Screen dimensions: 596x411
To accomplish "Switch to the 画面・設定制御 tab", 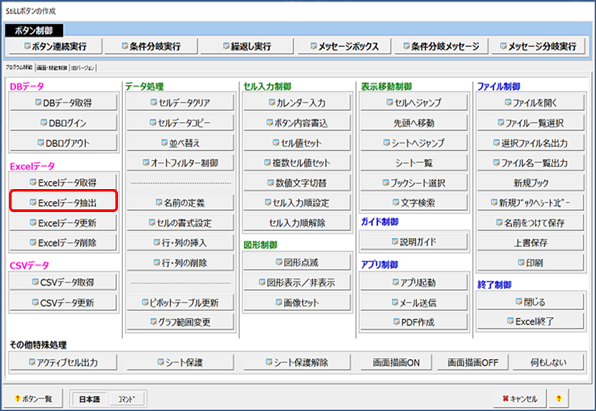I will [52, 68].
